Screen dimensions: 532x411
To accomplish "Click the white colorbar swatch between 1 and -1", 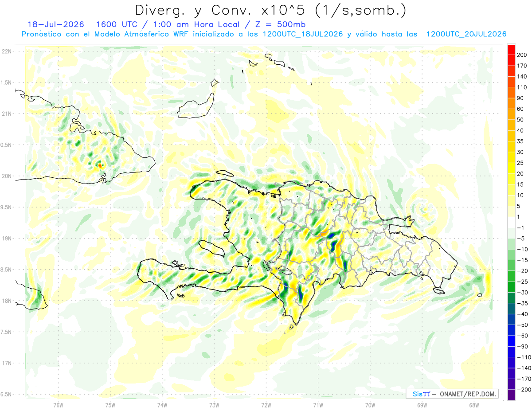I will pos(511,222).
